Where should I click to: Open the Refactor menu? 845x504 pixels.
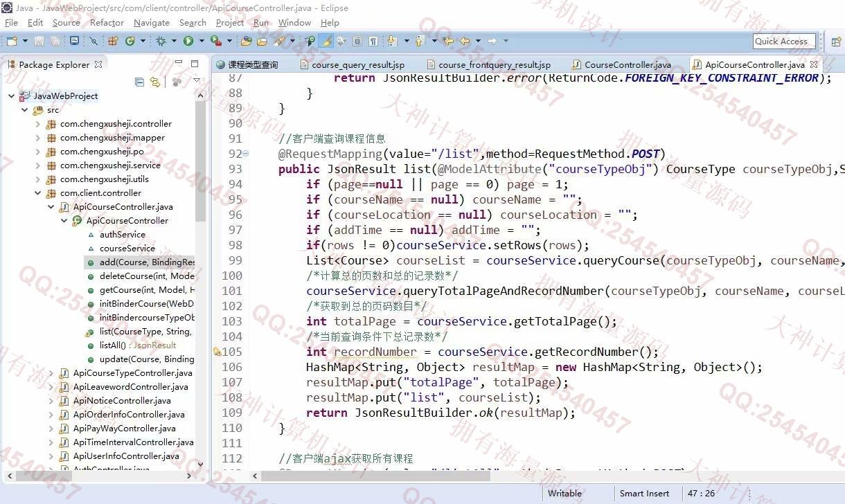tap(107, 23)
